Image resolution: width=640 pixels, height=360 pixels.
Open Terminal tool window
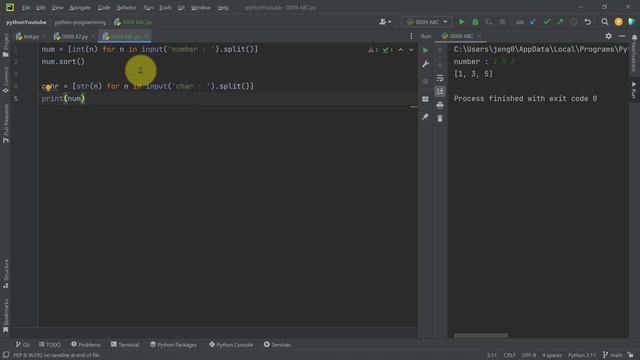click(x=125, y=345)
